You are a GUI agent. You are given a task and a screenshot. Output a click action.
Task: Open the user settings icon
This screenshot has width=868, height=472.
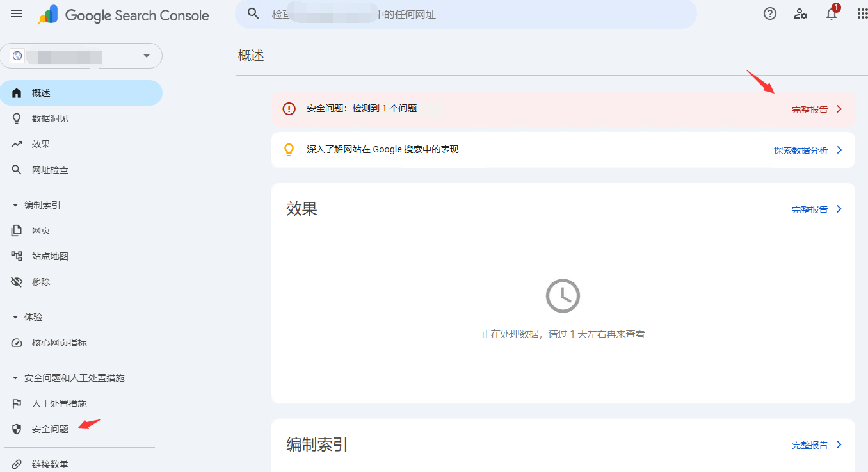[x=801, y=14]
